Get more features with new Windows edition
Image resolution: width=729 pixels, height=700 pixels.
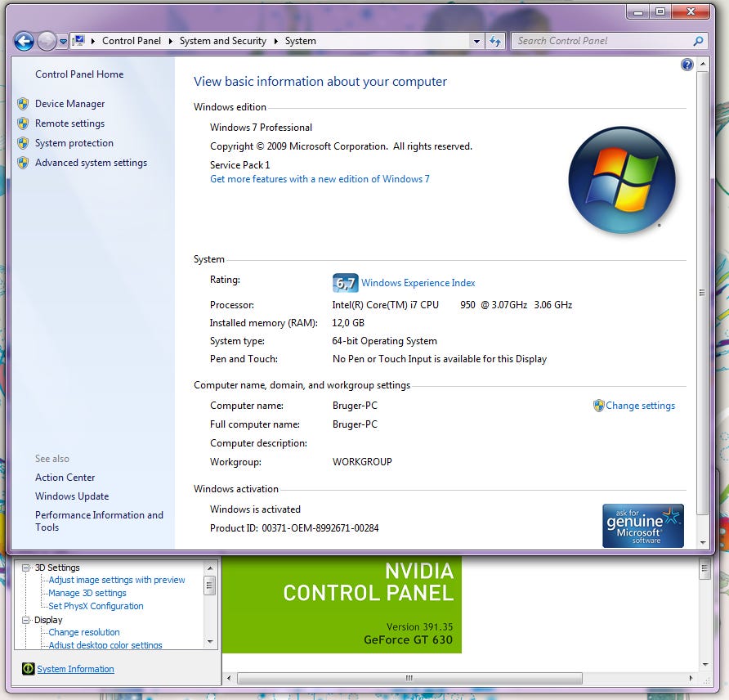click(320, 179)
